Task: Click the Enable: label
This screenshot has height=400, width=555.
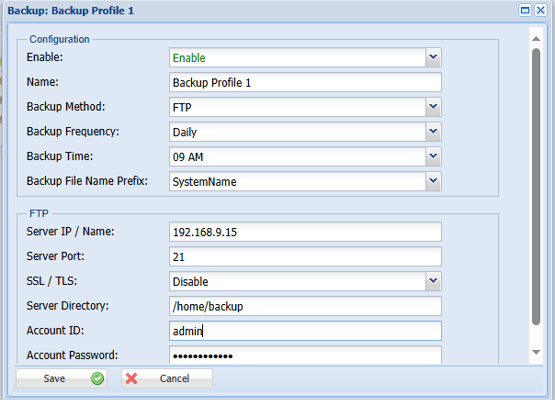Action: [x=45, y=57]
